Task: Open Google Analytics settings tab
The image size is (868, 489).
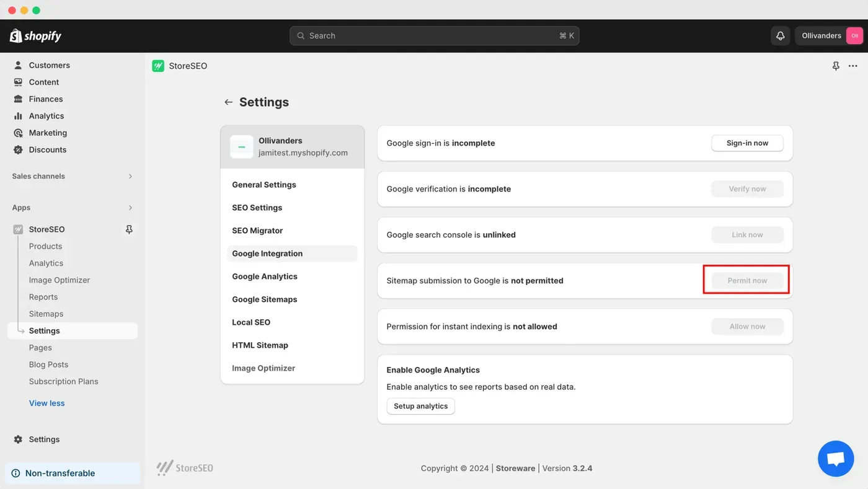Action: tap(292, 276)
